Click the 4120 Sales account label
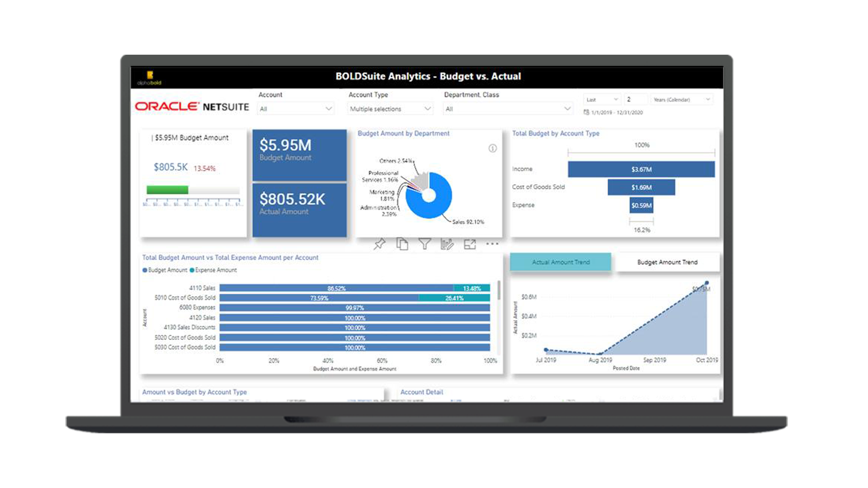The image size is (868, 488). (x=202, y=318)
